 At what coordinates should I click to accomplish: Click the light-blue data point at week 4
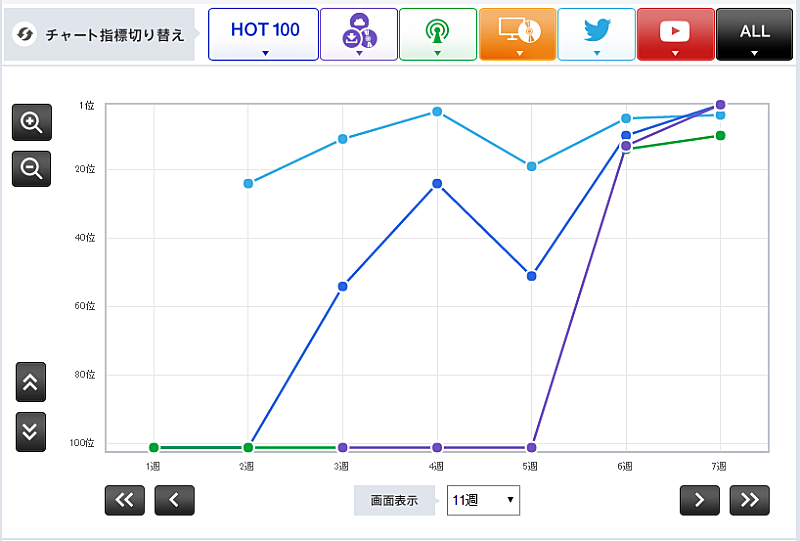pyautogui.click(x=437, y=111)
